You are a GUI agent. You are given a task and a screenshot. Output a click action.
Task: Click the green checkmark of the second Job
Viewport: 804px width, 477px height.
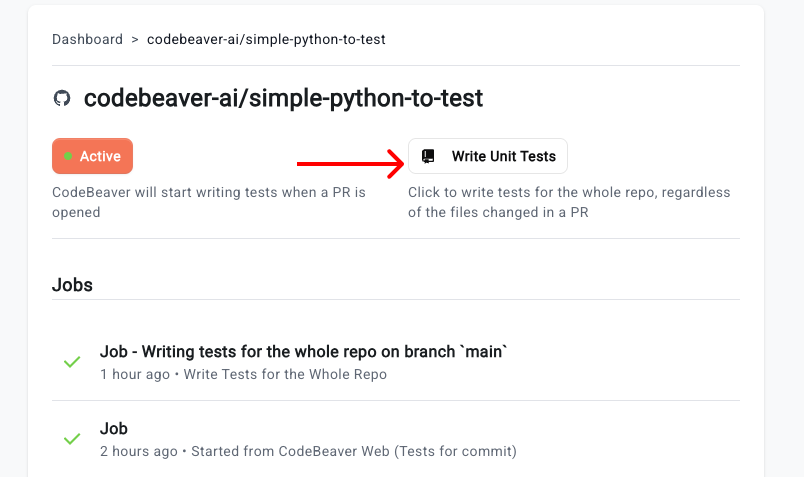[x=72, y=439]
